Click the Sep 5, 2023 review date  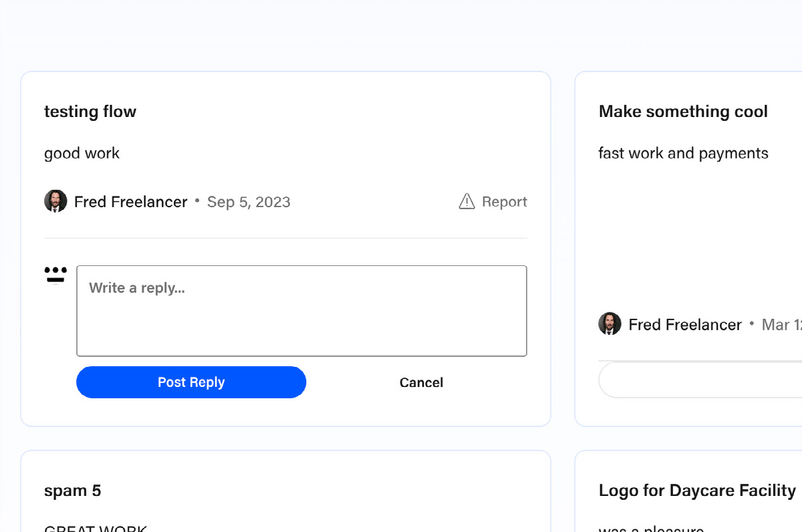249,202
